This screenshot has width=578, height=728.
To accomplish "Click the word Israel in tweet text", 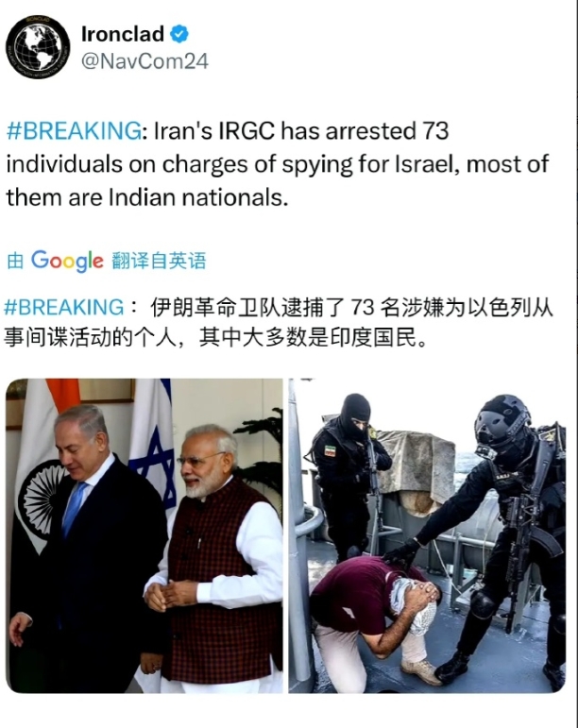I will pyautogui.click(x=426, y=164).
